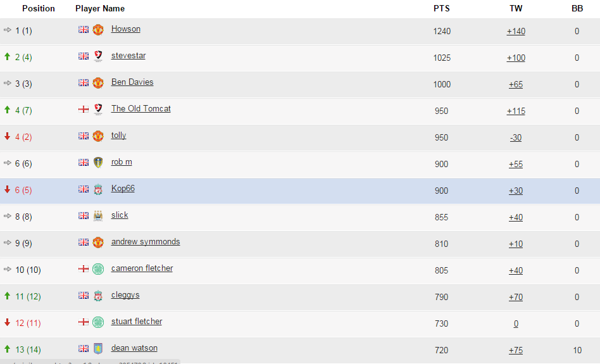Click the -30 TW value for tolly

[x=516, y=137]
